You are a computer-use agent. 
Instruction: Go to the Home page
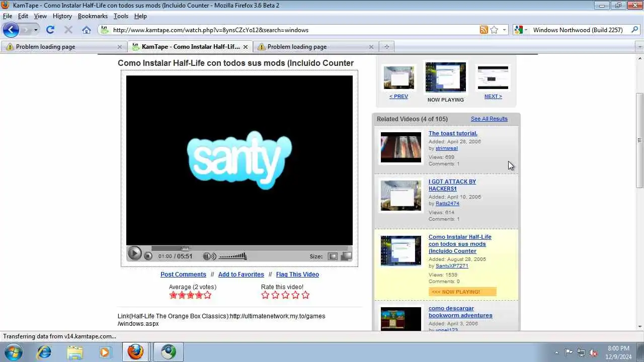pos(87,30)
